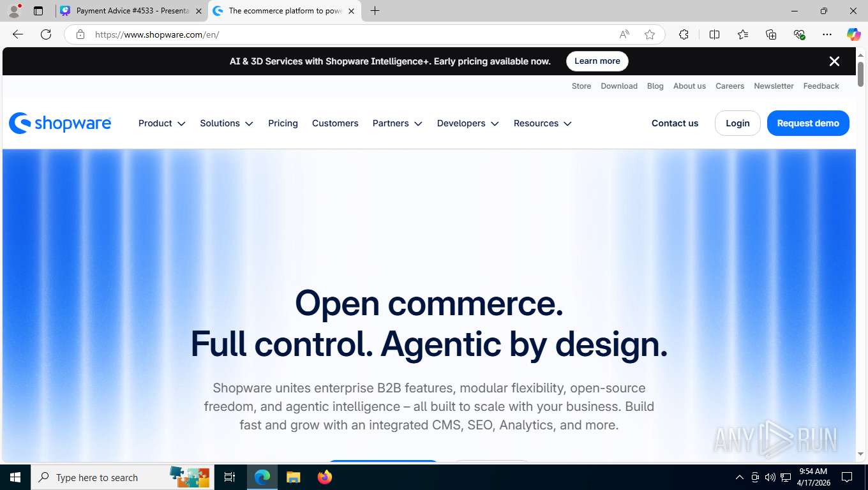
Task: Close the Shopware ecommerce tab
Action: (351, 11)
